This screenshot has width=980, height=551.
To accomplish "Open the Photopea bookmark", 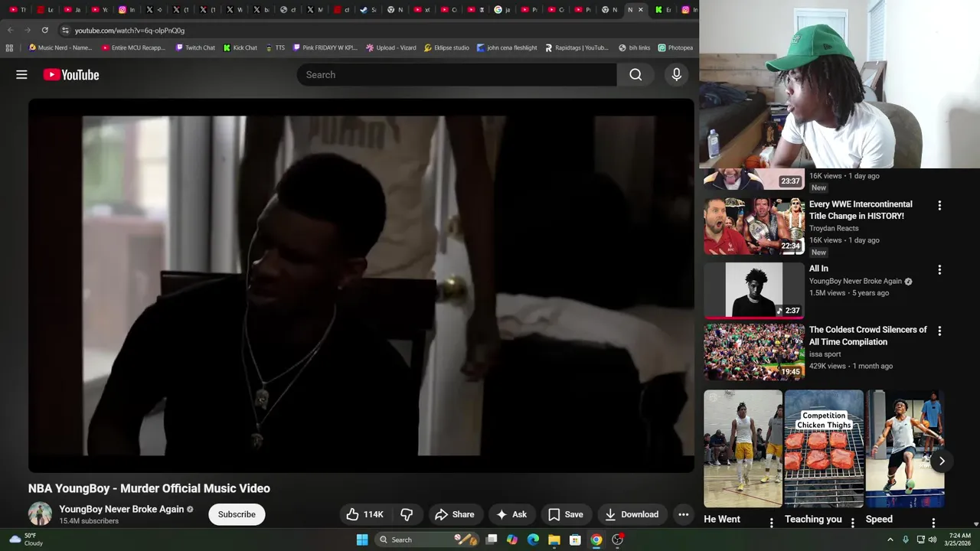I will 675,47.
